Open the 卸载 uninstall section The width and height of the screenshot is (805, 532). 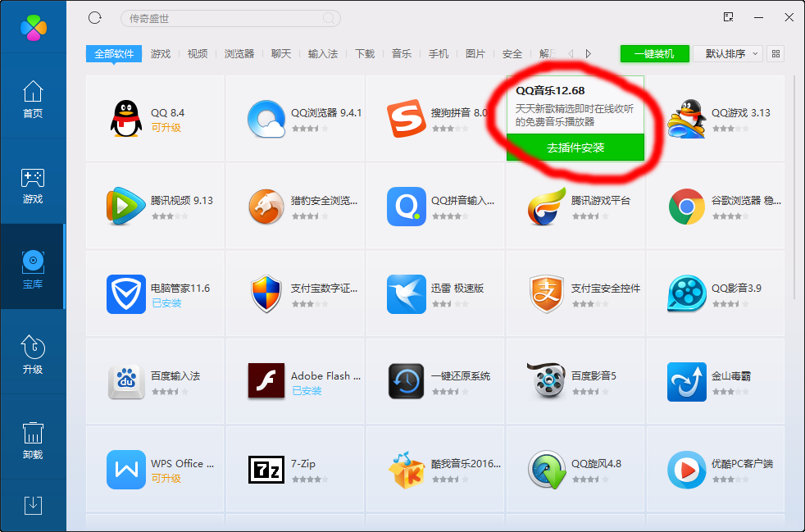point(33,439)
